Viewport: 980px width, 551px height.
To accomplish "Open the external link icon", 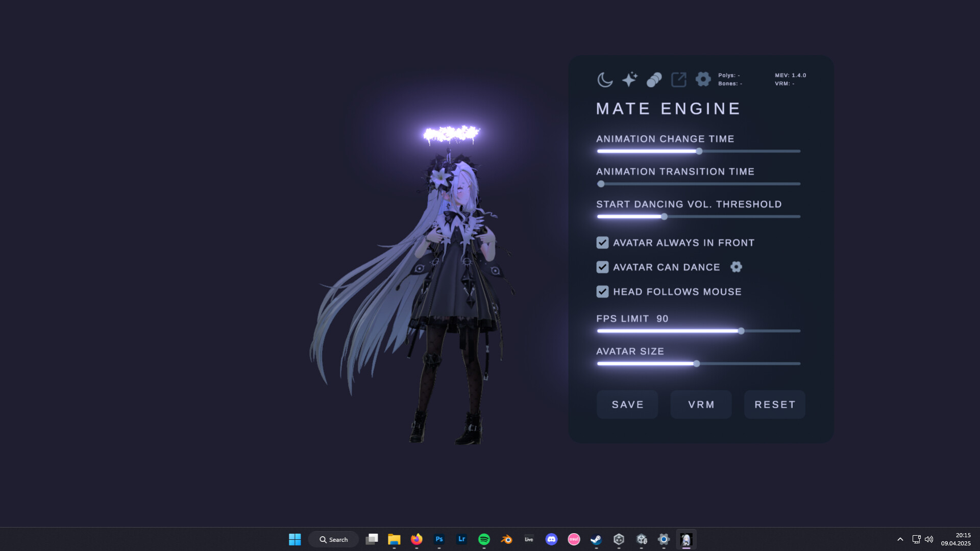I will [678, 79].
